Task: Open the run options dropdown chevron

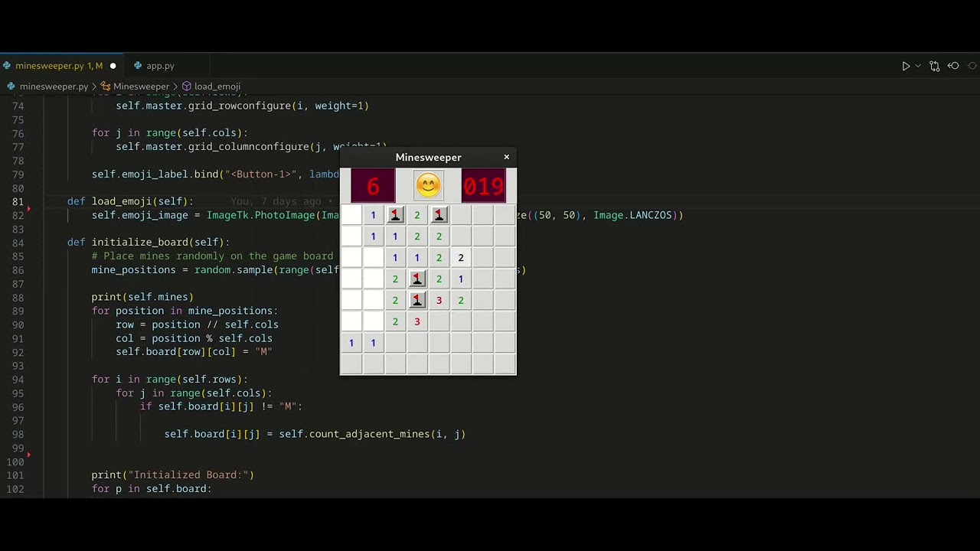Action: point(917,66)
